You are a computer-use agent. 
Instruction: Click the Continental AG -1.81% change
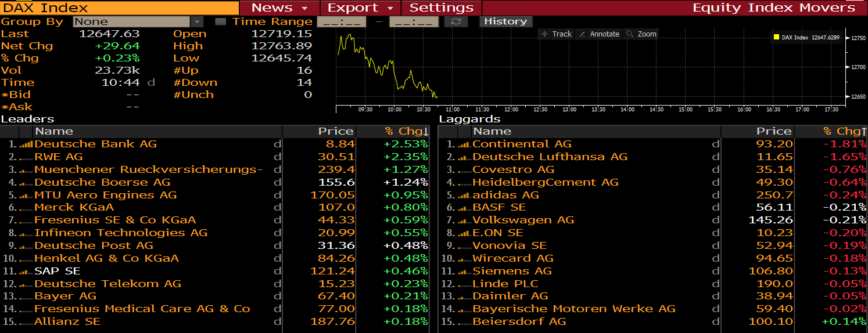click(x=845, y=144)
